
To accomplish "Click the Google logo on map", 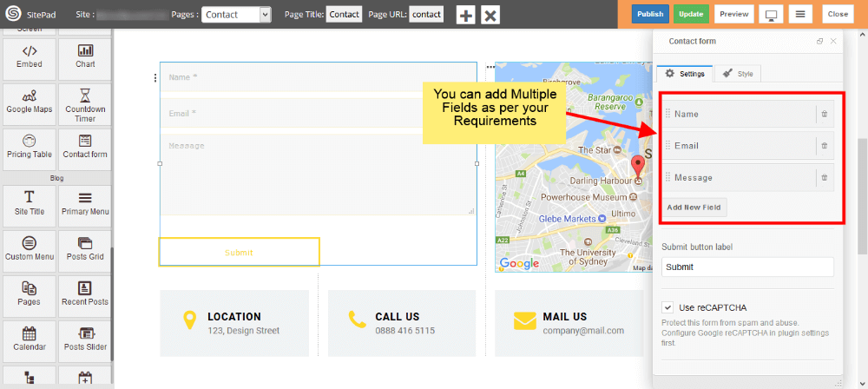I will tap(519, 264).
